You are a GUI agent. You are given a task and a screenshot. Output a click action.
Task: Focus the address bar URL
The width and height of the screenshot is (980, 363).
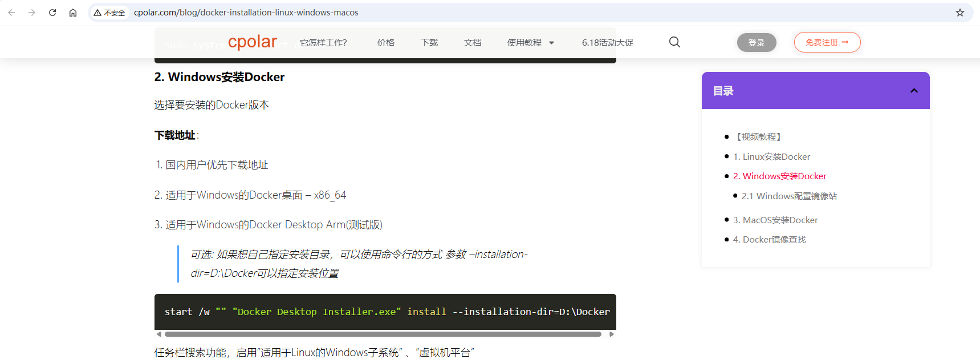(246, 13)
